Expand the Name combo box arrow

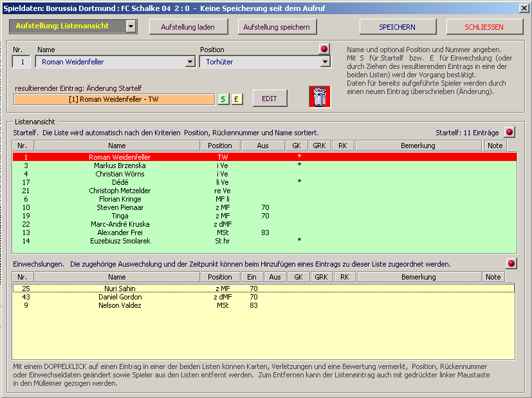point(190,62)
